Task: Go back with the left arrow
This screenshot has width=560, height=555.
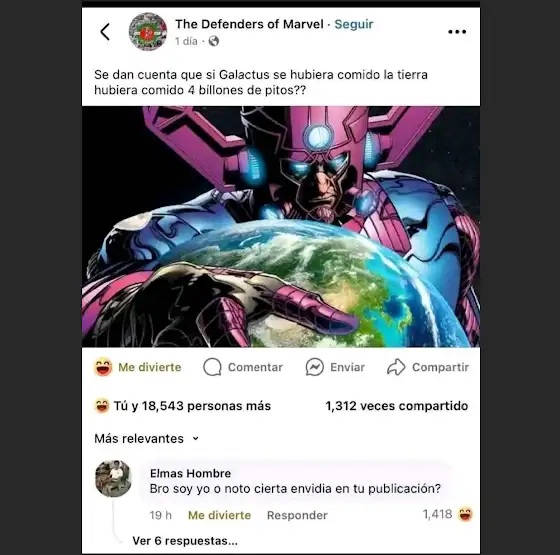Action: pyautogui.click(x=105, y=32)
